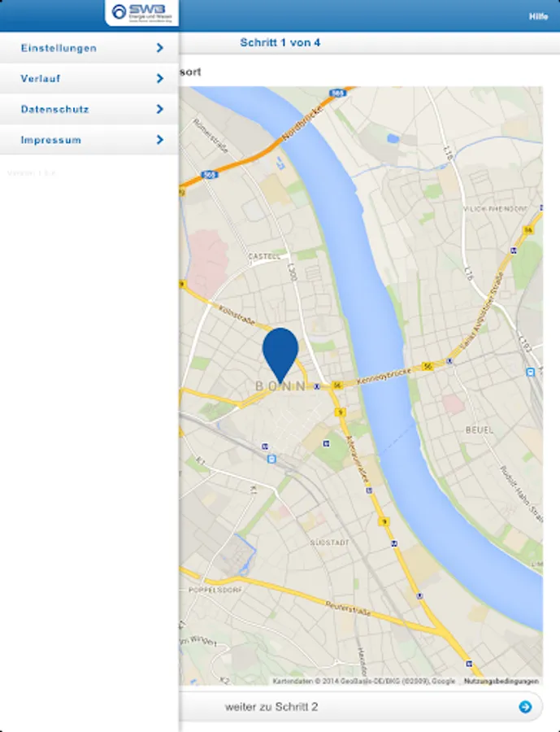
Task: Select the Datenschutz menu entry
Action: tap(89, 109)
